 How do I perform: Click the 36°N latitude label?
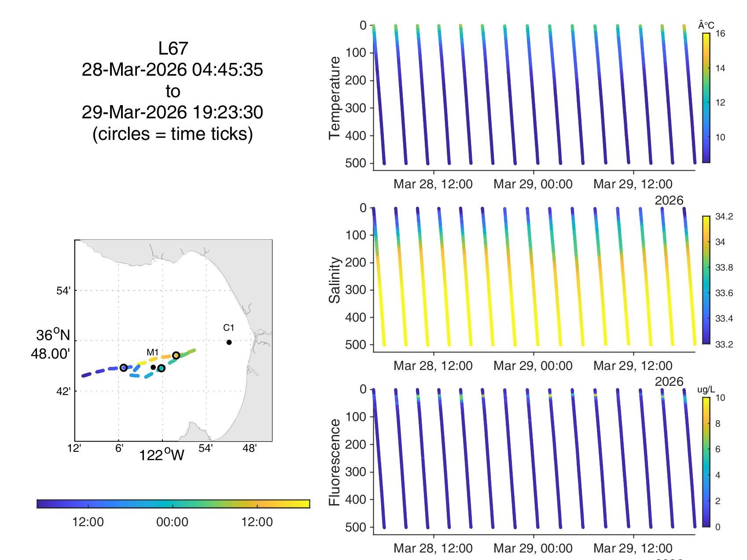[x=53, y=335]
